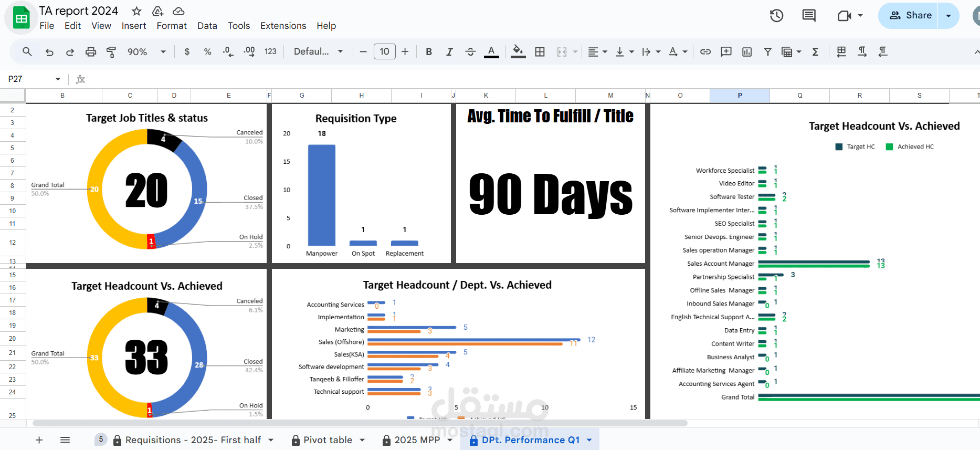
Task: Click the Meet camera icon
Action: (844, 16)
